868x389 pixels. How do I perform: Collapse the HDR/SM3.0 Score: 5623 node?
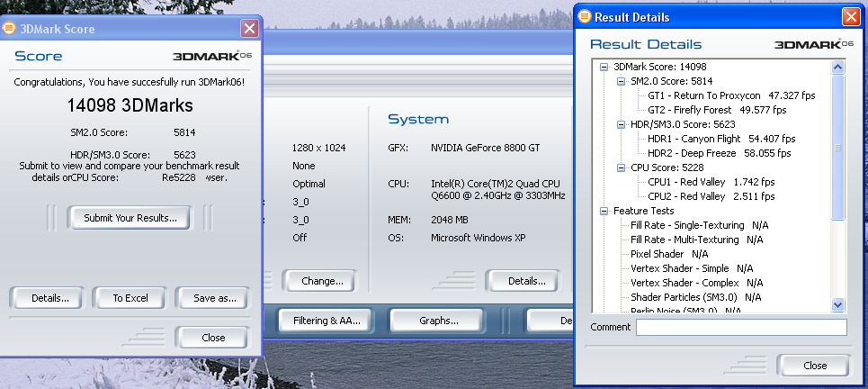click(x=621, y=124)
